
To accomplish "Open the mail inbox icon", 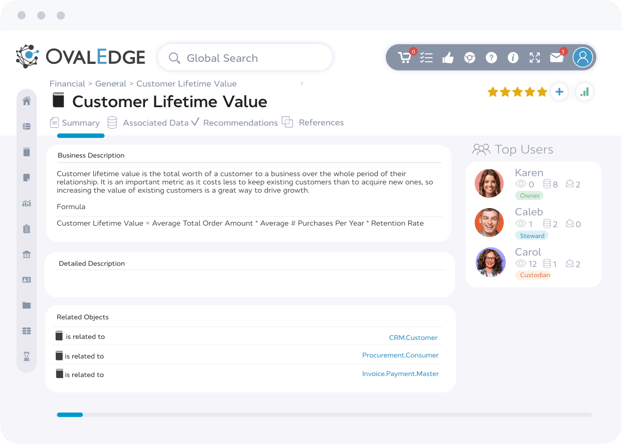I will coord(557,58).
